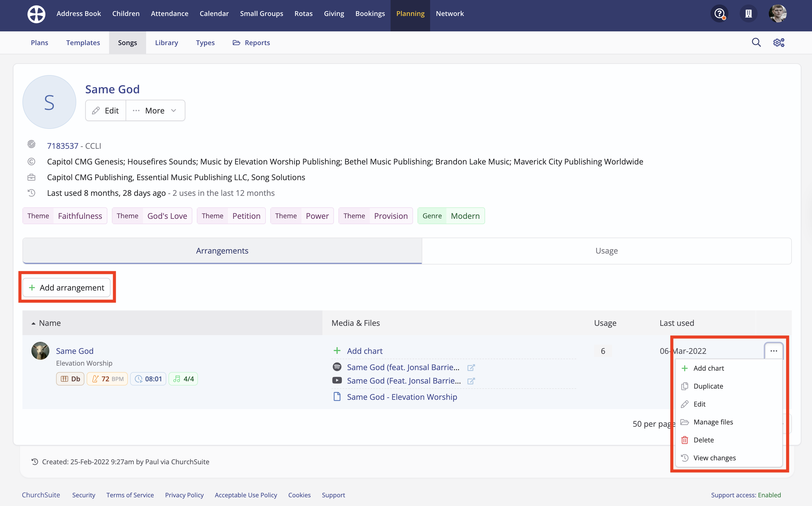Open YouTube link external icon
This screenshot has width=812, height=506.
pos(471,381)
